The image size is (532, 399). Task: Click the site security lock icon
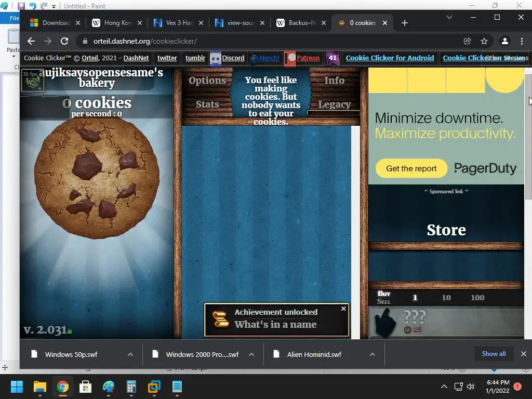[x=85, y=41]
